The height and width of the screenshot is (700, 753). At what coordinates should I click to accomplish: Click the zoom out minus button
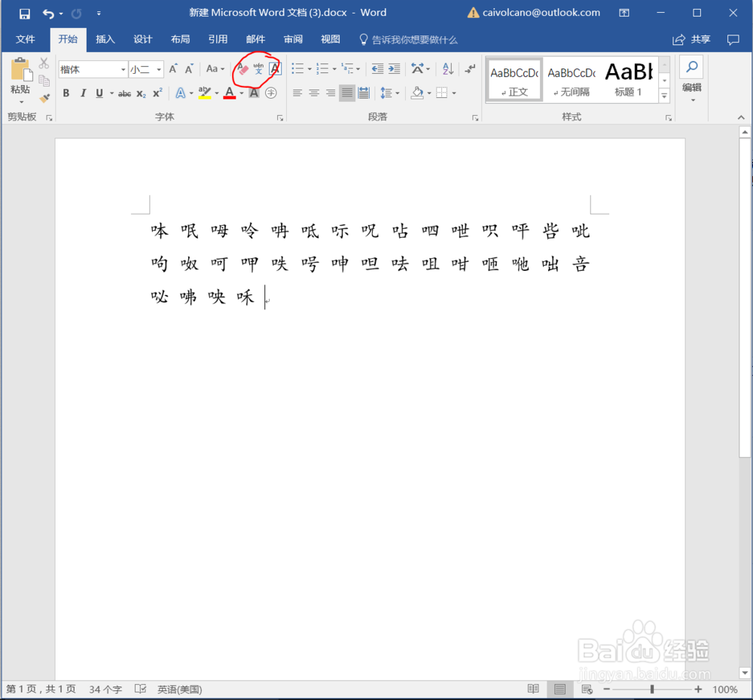click(x=606, y=689)
